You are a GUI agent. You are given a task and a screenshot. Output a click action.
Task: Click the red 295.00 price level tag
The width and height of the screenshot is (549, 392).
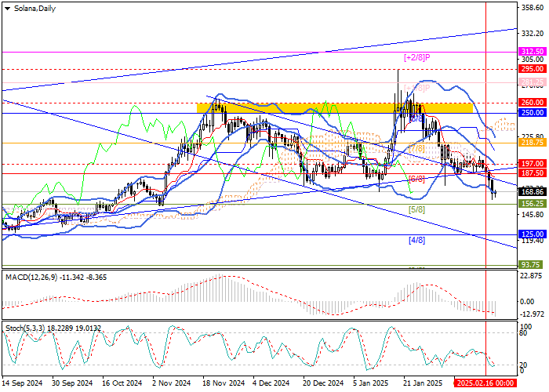(x=533, y=69)
